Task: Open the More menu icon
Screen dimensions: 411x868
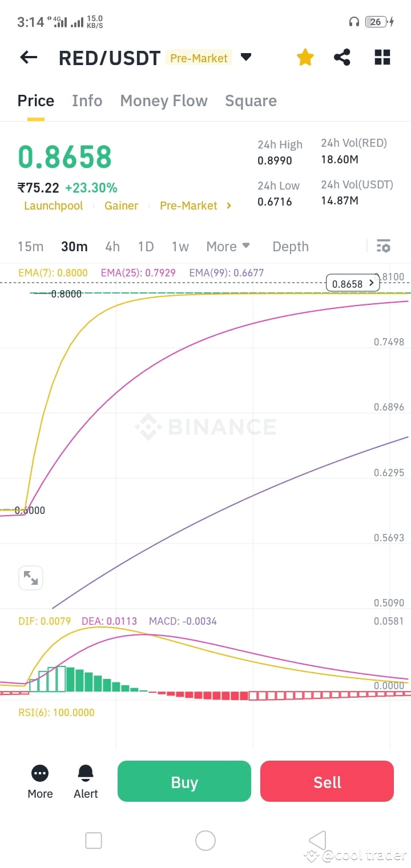Action: click(x=40, y=782)
